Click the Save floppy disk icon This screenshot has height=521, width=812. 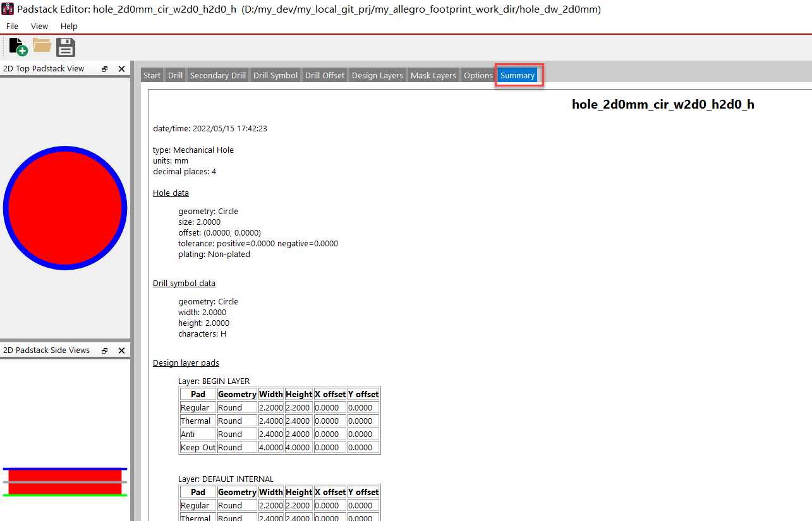pos(66,47)
